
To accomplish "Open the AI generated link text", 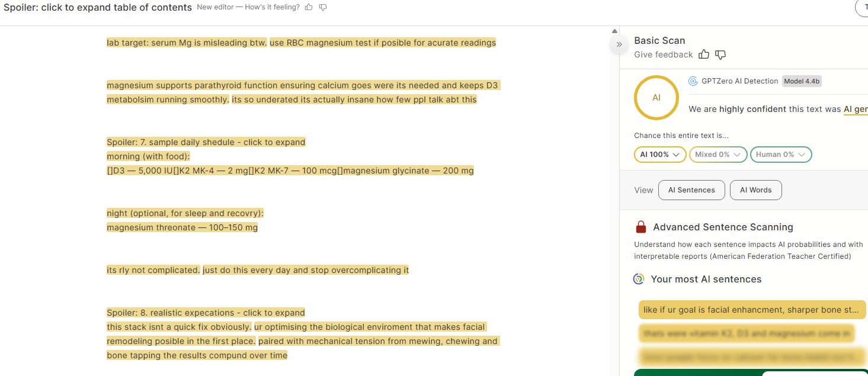I will pos(856,110).
